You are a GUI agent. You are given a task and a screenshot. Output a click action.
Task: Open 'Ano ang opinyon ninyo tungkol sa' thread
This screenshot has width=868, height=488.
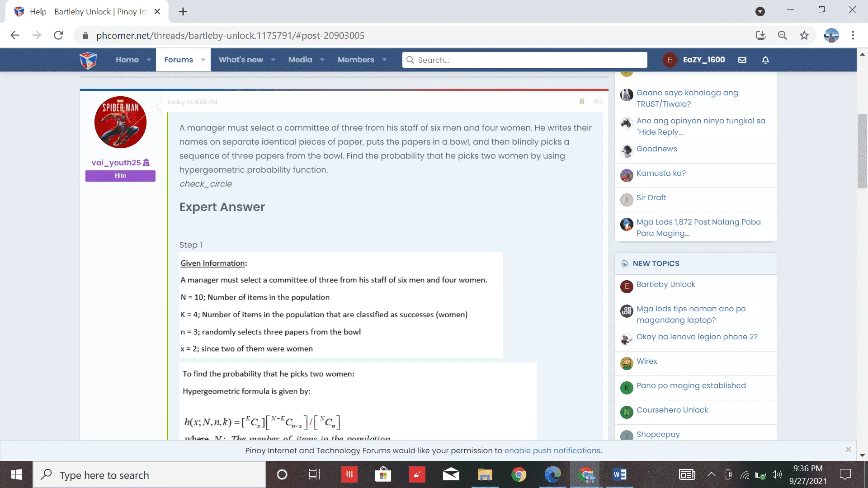click(x=701, y=126)
